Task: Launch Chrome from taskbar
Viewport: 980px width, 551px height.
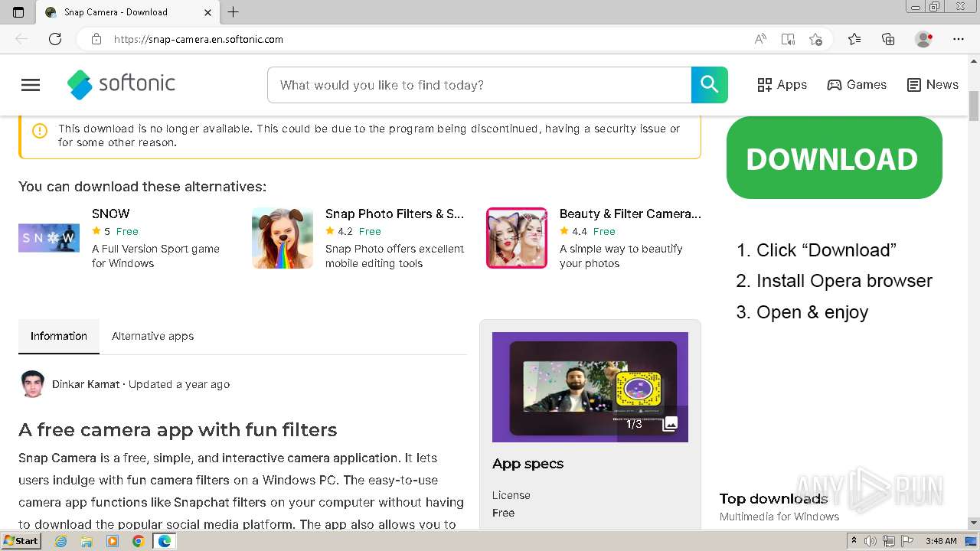Action: [138, 541]
